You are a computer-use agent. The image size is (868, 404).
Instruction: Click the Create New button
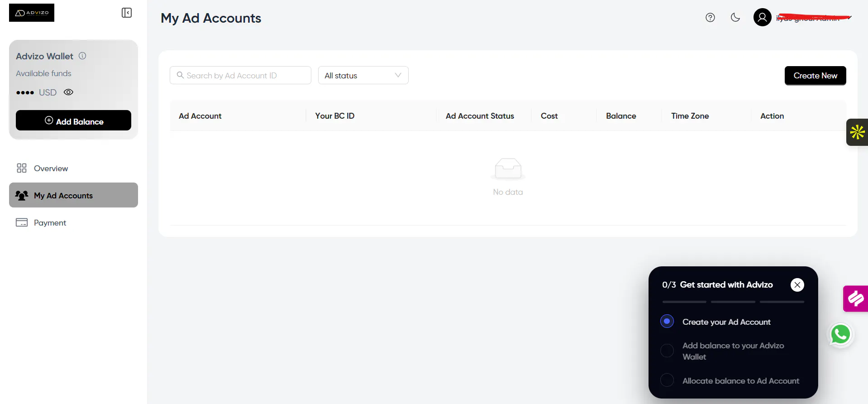[x=815, y=76]
